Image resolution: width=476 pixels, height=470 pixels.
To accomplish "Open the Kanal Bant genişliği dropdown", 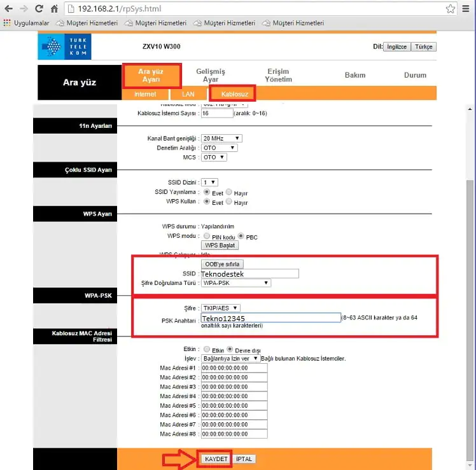I will point(221,139).
